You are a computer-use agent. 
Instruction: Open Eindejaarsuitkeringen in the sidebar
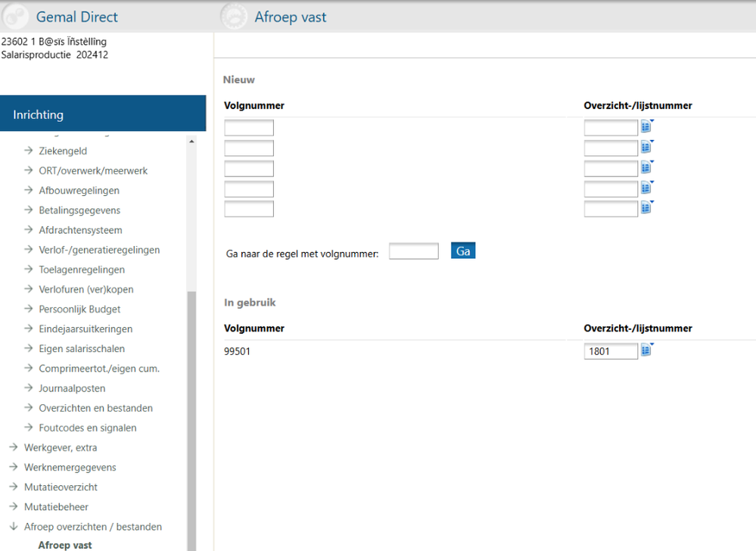pos(86,328)
